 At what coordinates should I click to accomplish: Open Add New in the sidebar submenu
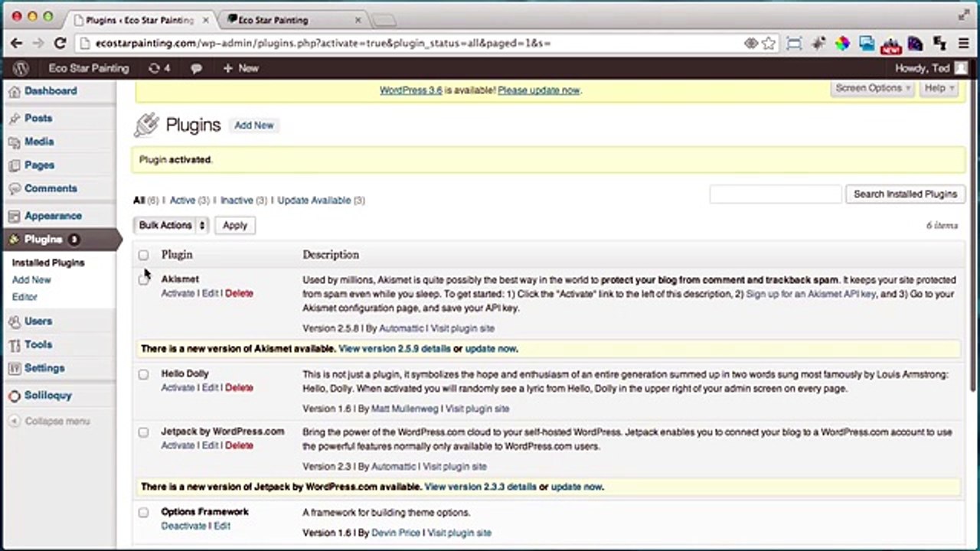point(31,280)
